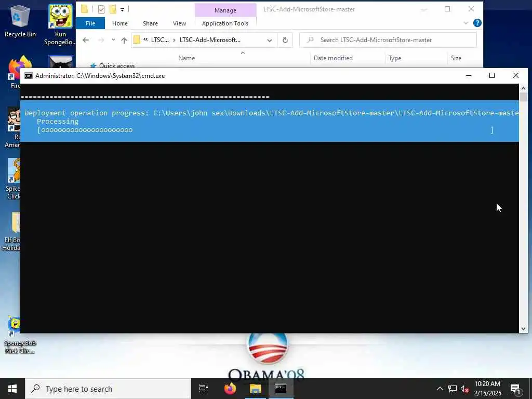Go up one folder level in Explorer

point(124,40)
